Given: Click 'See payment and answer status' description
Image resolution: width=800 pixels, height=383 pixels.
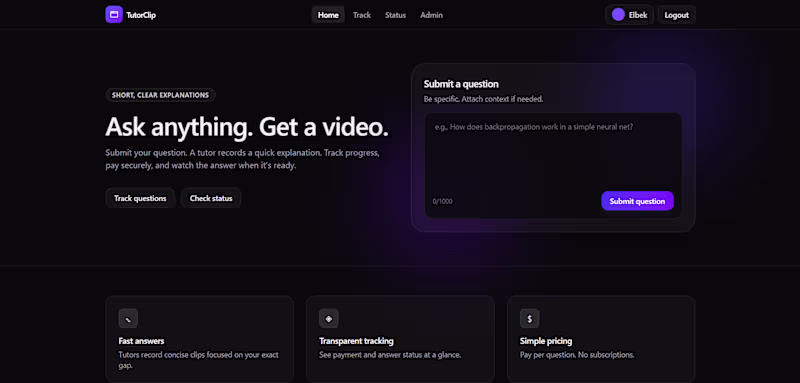Looking at the screenshot, I should 390,354.
